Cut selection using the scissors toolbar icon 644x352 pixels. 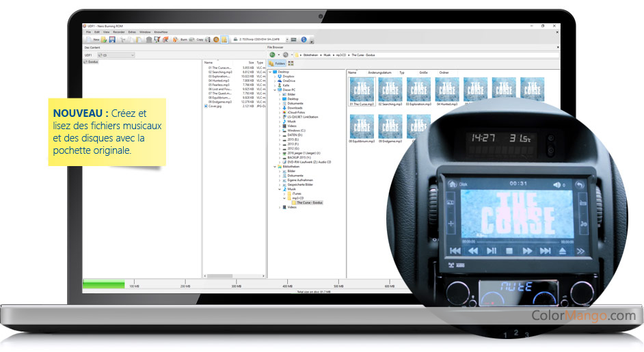coord(122,40)
